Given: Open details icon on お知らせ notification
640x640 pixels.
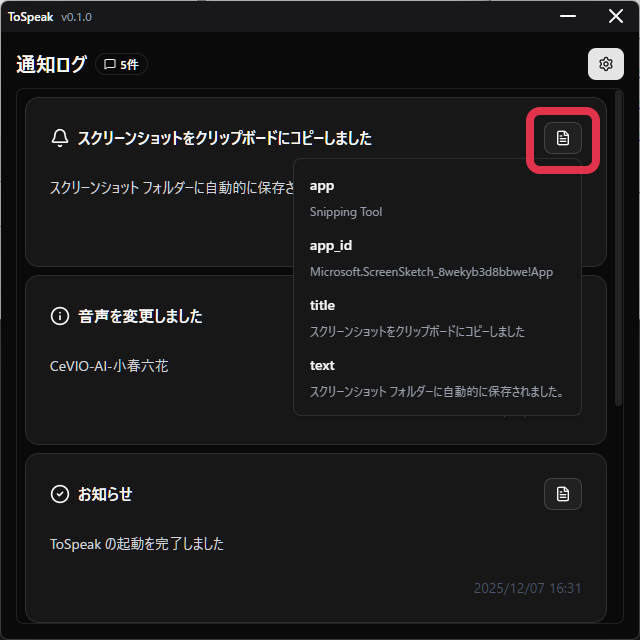Looking at the screenshot, I should click(562, 494).
